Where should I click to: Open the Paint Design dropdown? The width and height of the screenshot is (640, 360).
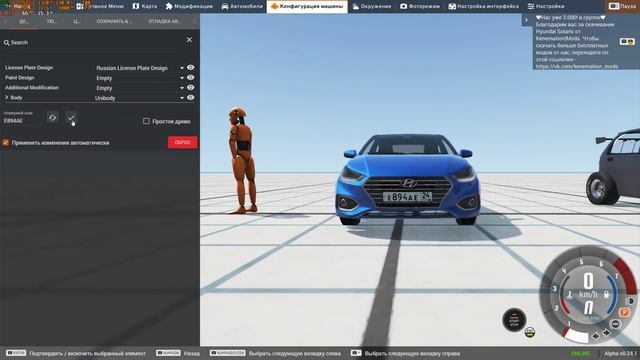pos(140,78)
